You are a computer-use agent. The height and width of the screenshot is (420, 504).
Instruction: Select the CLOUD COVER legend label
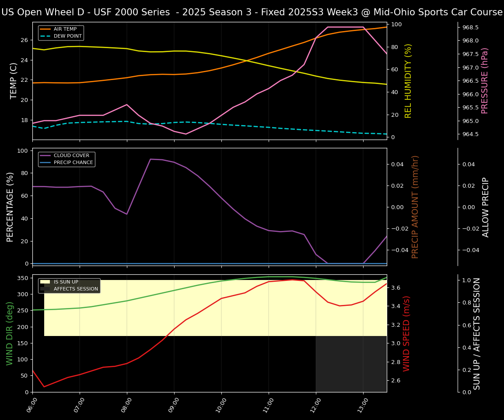[x=71, y=155]
